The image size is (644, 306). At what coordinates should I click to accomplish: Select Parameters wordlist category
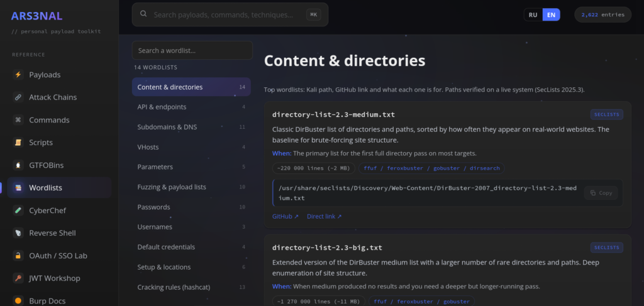191,167
